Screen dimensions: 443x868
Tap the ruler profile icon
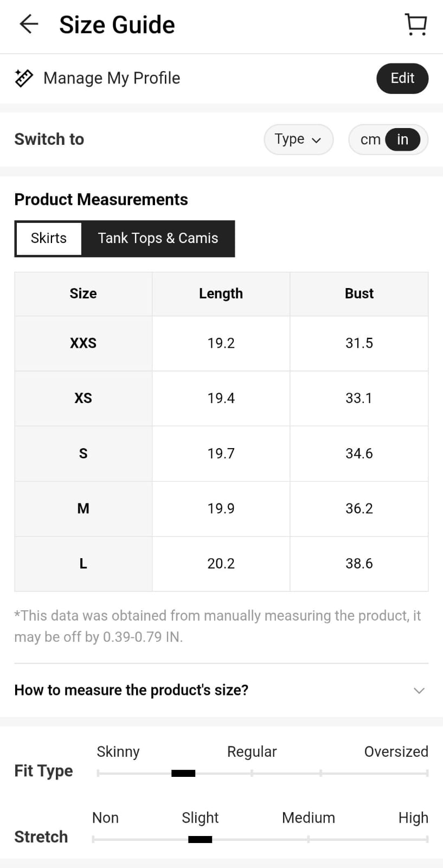click(24, 78)
